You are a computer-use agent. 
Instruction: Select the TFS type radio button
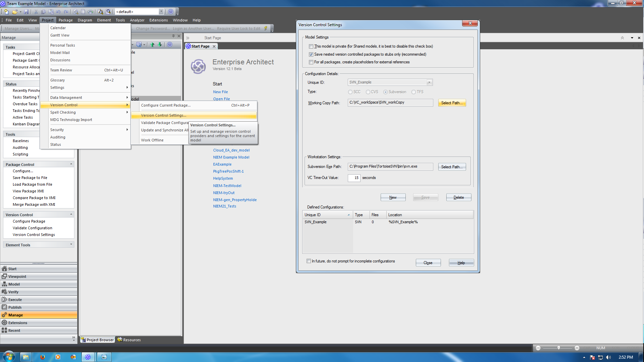[413, 92]
